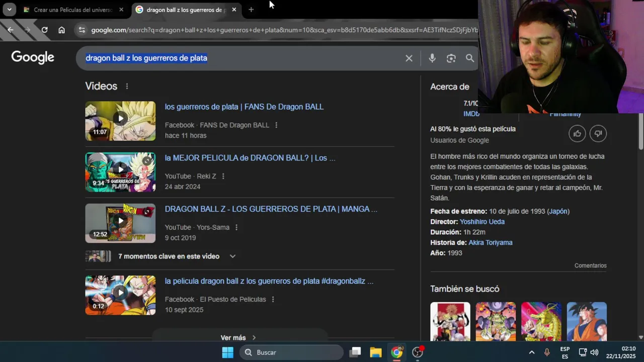Open fourth También se buscó Goku poster
This screenshot has height=362, width=644.
tap(587, 322)
